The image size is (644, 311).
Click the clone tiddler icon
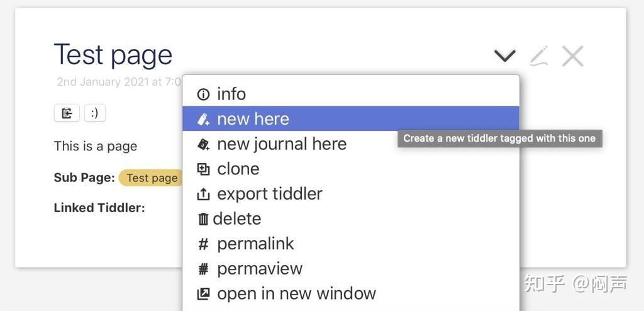click(203, 169)
